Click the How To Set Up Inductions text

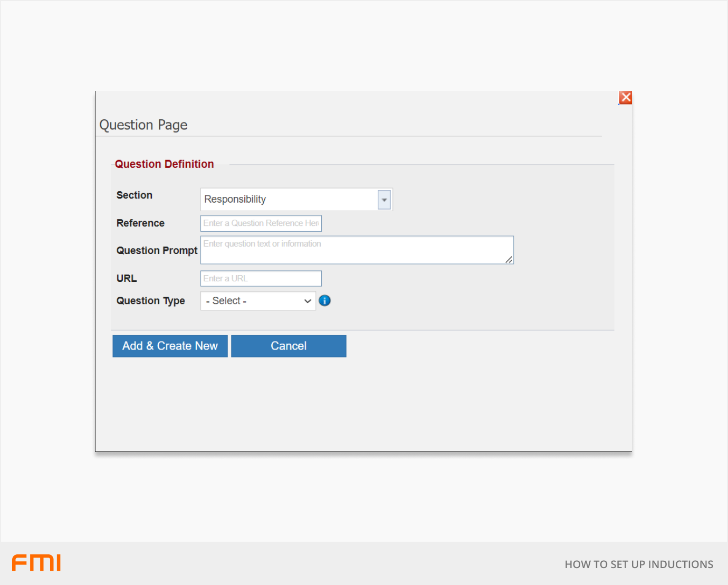[639, 564]
